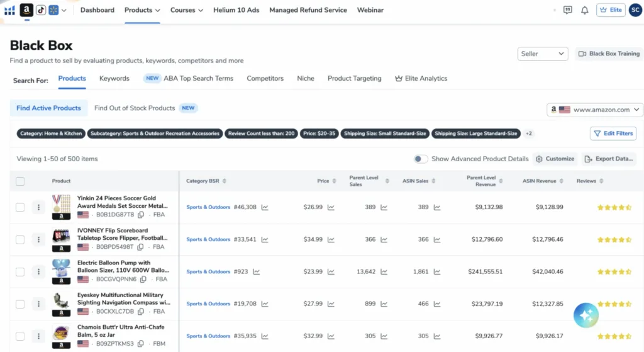This screenshot has width=644, height=352.
Task: Select the Amazon marketplace icon
Action: [26, 10]
